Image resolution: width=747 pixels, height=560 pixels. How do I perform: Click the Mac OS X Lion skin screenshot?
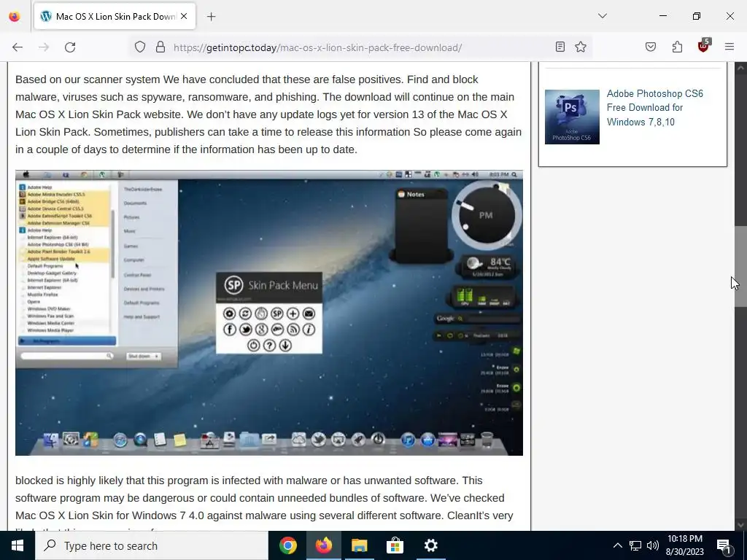pyautogui.click(x=269, y=313)
